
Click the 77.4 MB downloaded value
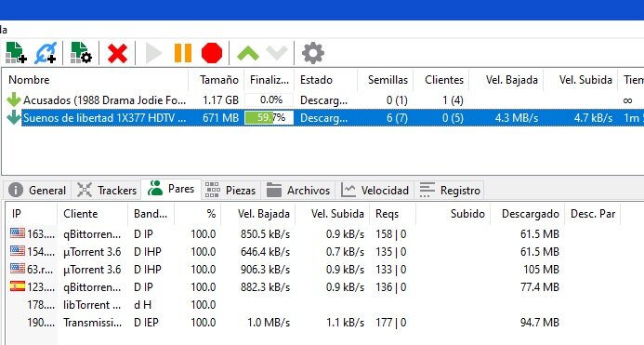click(540, 287)
